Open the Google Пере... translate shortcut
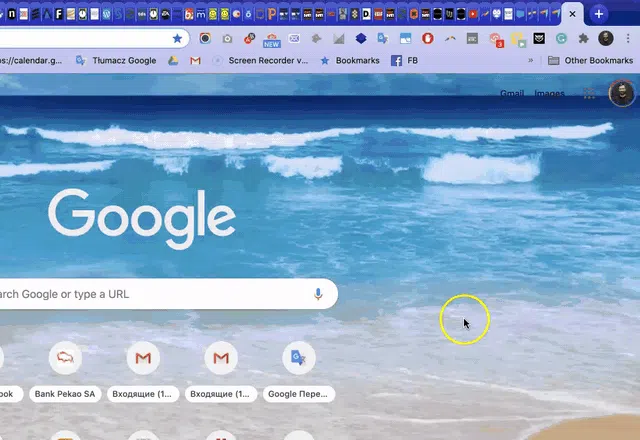 (298, 371)
